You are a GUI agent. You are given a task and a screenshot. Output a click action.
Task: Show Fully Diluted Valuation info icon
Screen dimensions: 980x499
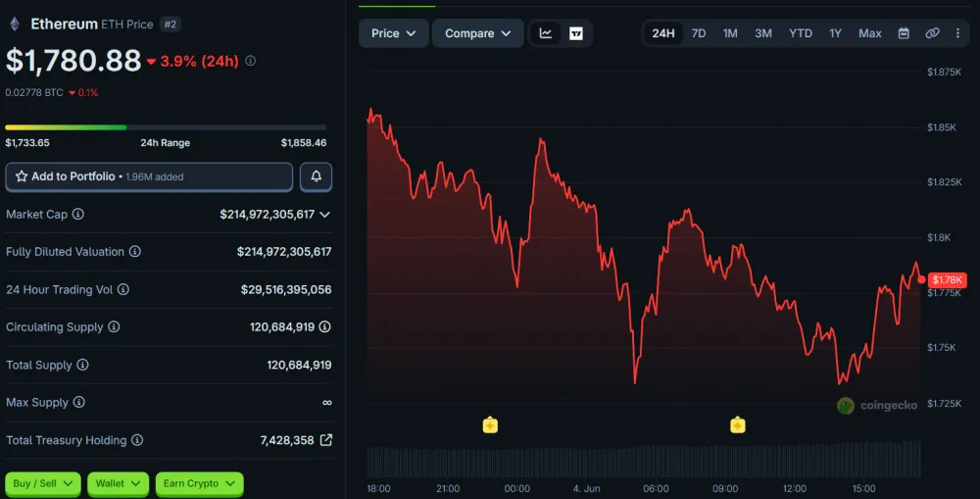click(x=135, y=251)
